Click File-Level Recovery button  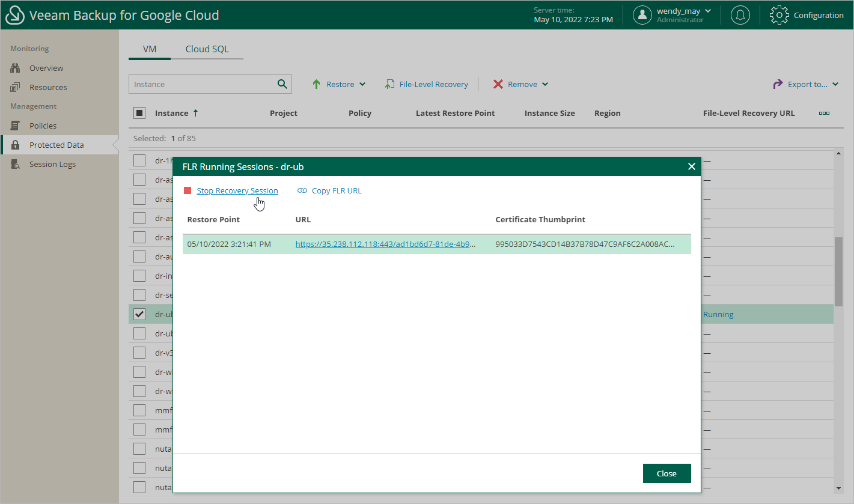click(427, 84)
